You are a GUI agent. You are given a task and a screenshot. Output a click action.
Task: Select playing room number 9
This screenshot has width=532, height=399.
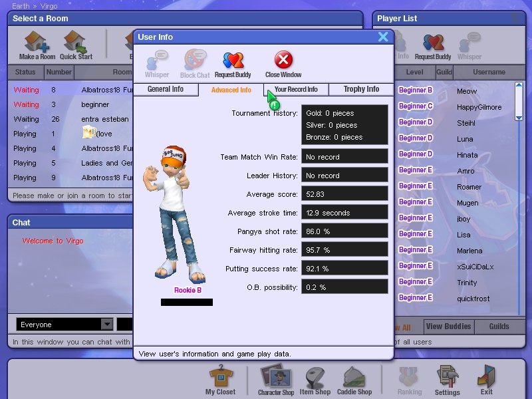coord(70,178)
